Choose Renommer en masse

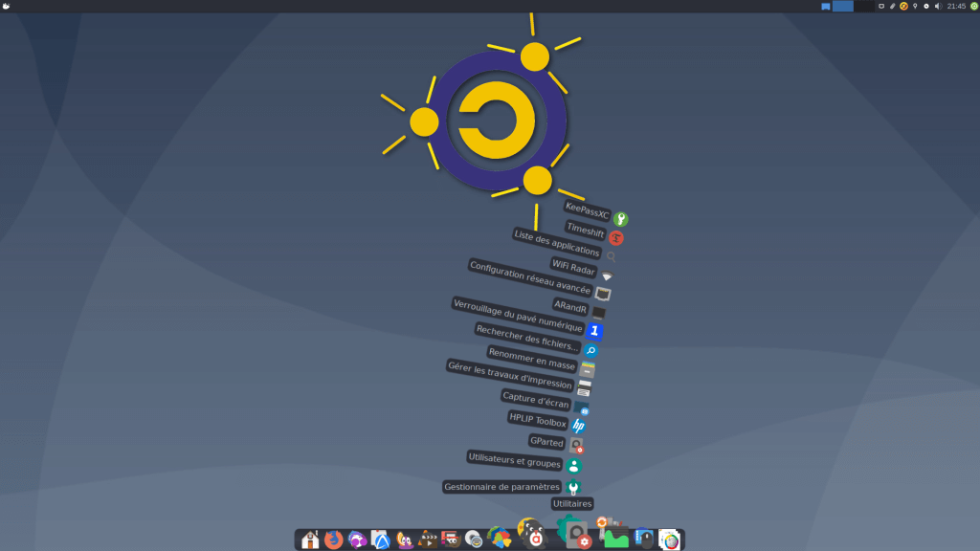tap(531, 359)
